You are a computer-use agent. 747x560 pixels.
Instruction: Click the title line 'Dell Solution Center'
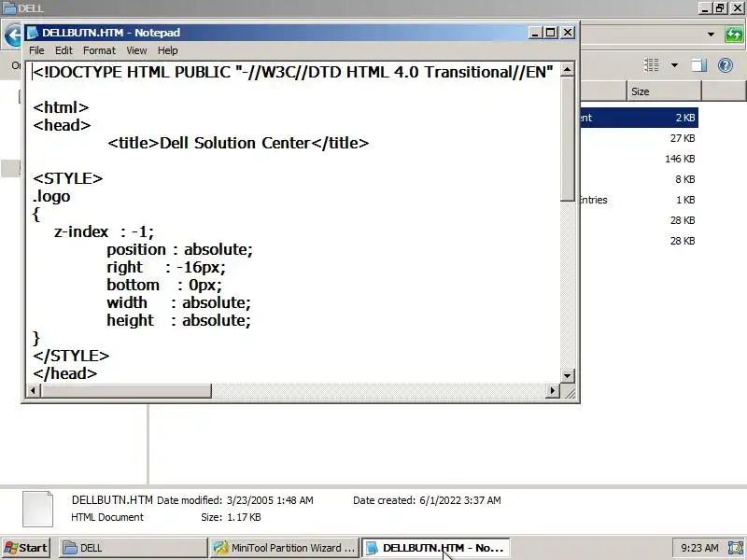[x=238, y=143]
